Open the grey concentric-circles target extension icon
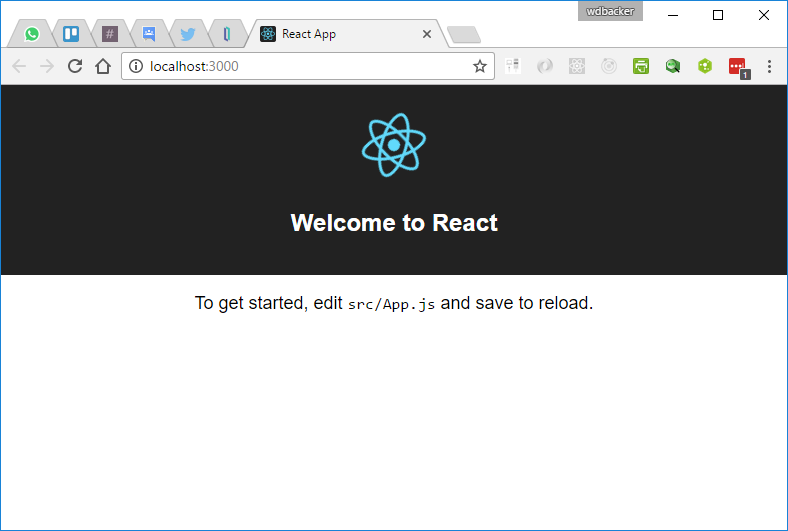Screen dimensions: 788x531 coord(609,66)
